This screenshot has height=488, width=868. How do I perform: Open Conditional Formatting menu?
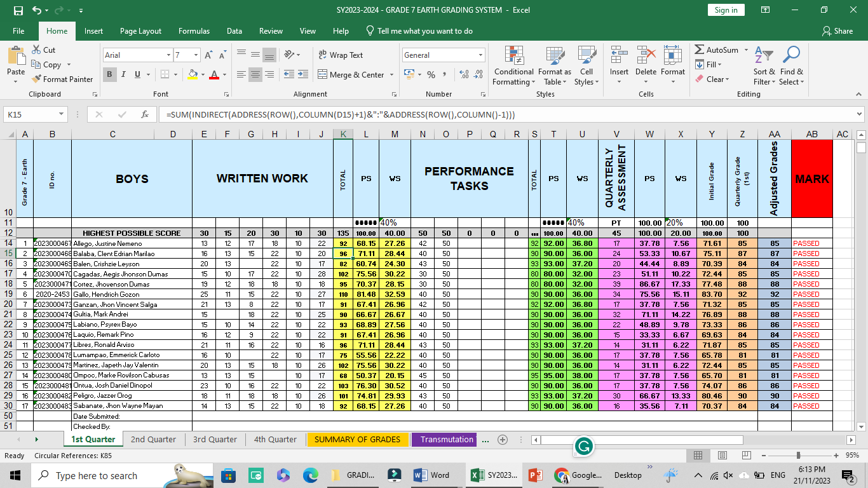click(x=513, y=65)
